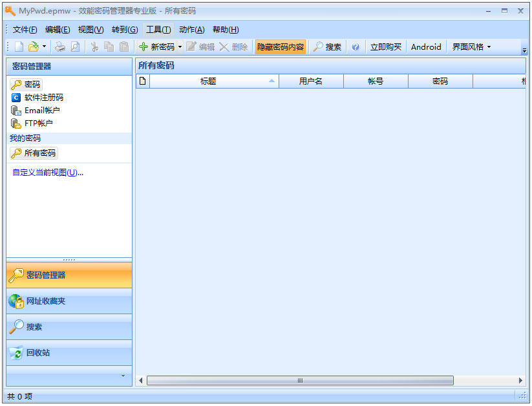Click the horizontal scrollbar left arrow
The height and width of the screenshot is (406, 532).
point(140,381)
